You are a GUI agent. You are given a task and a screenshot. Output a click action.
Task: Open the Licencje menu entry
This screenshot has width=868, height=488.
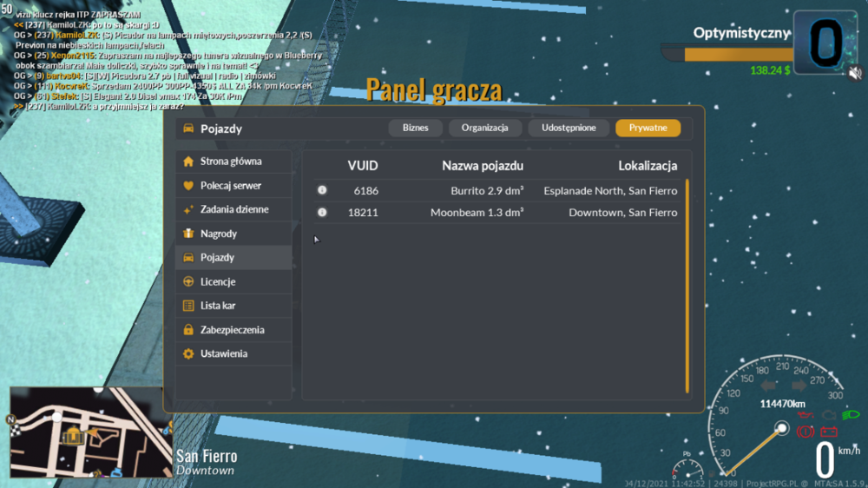click(x=233, y=281)
